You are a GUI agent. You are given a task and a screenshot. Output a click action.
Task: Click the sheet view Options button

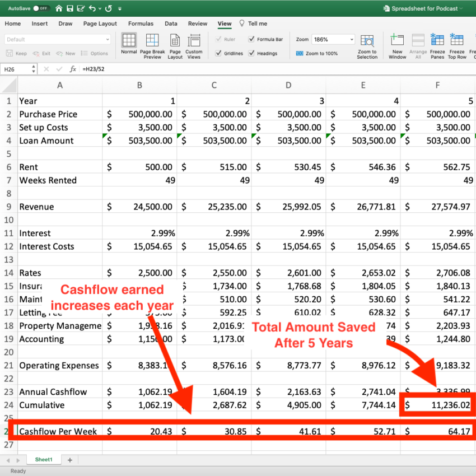pos(95,53)
